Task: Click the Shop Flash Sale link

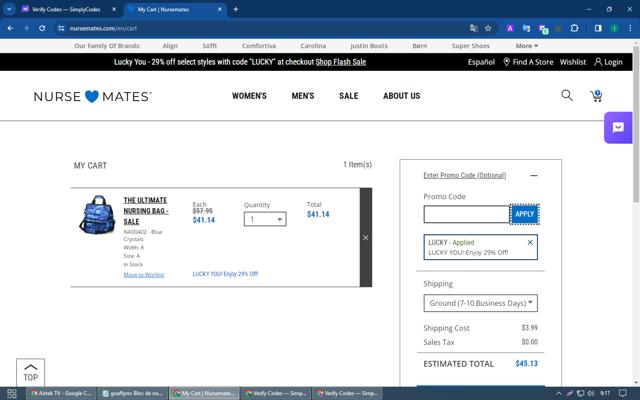Action: [341, 62]
